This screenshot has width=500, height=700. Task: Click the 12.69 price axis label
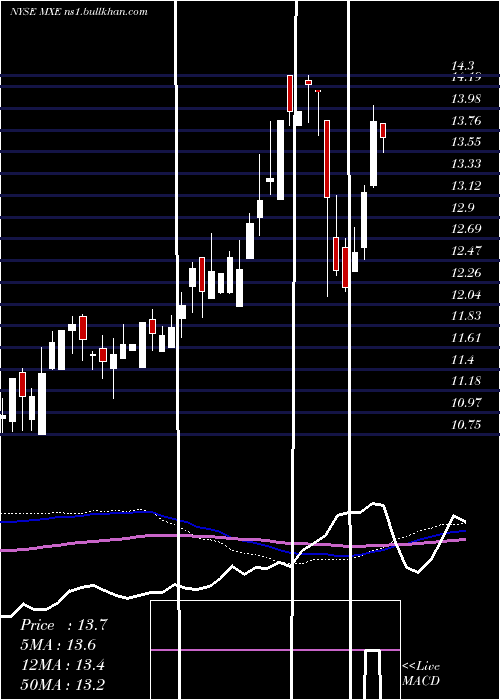(466, 229)
